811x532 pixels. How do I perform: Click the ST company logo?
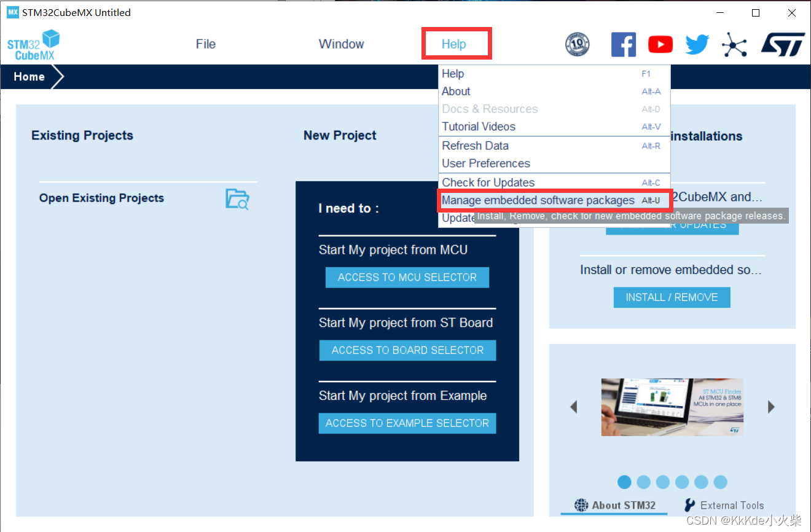[x=783, y=44]
